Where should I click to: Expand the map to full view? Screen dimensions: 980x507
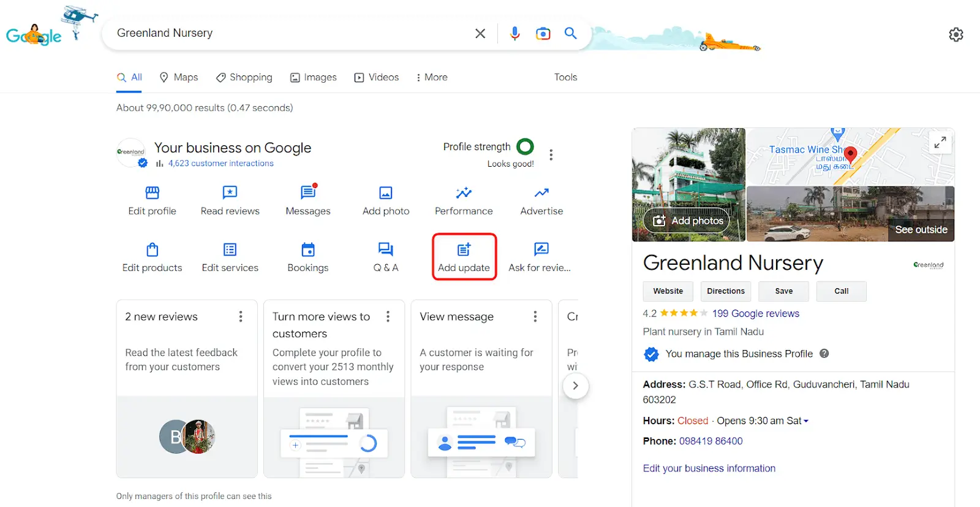click(940, 143)
